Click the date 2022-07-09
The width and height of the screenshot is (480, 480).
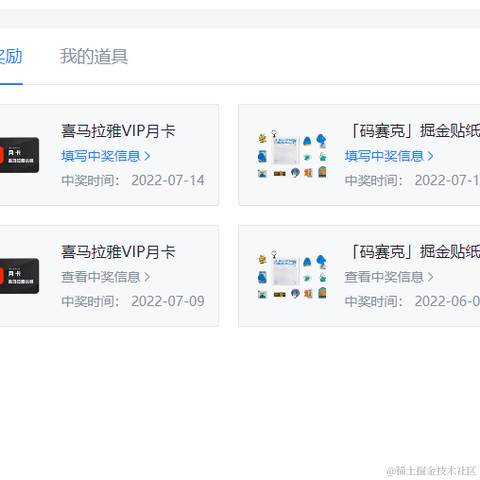pyautogui.click(x=168, y=301)
